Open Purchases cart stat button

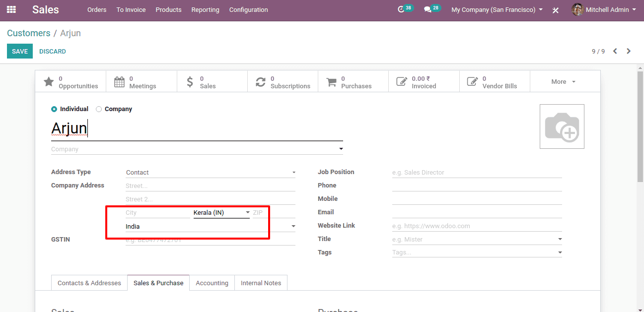click(354, 82)
